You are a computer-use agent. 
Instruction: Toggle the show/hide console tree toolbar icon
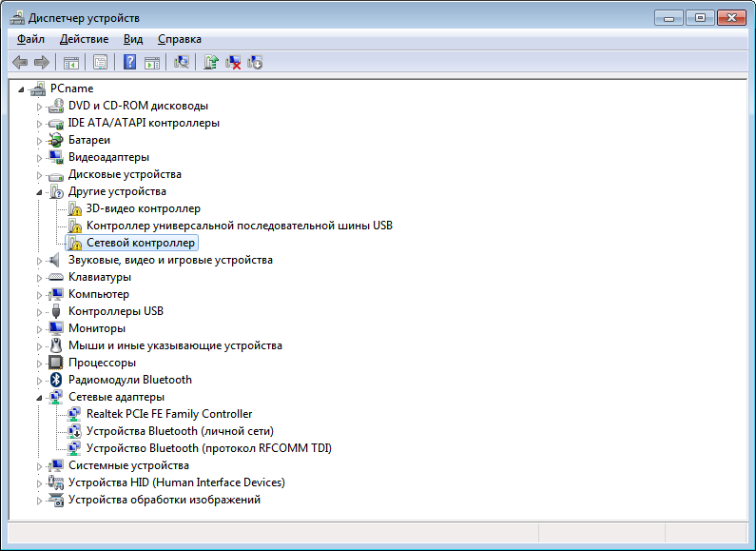pos(71,62)
